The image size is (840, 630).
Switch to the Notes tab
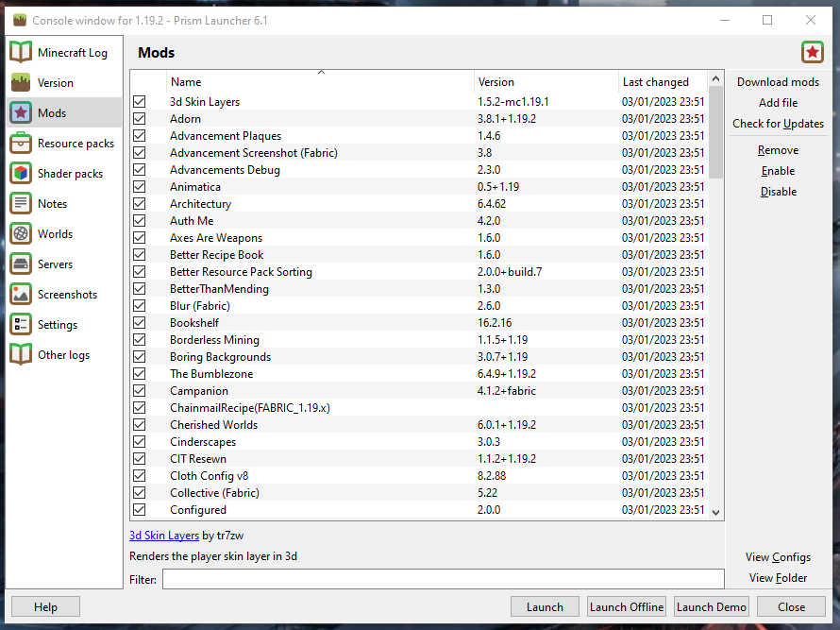20,203
